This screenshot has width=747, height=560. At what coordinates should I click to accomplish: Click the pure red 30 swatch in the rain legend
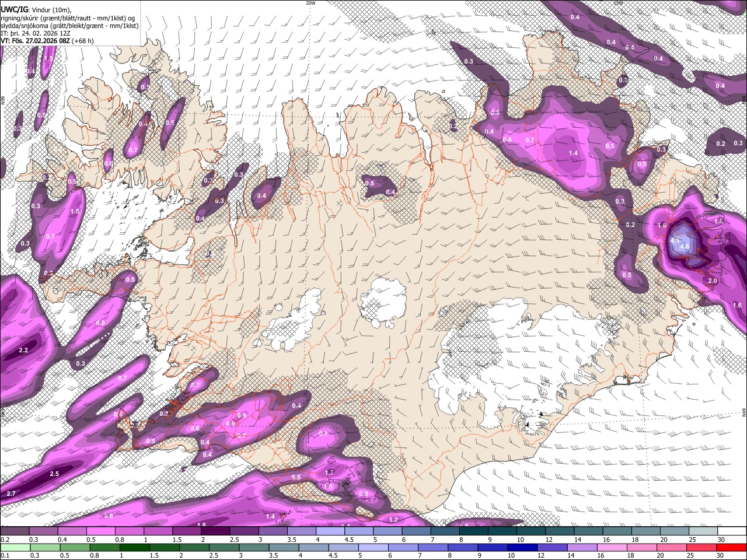pos(732,547)
